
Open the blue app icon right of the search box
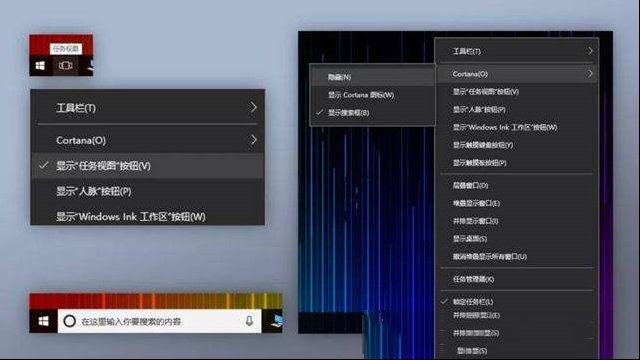(277, 321)
